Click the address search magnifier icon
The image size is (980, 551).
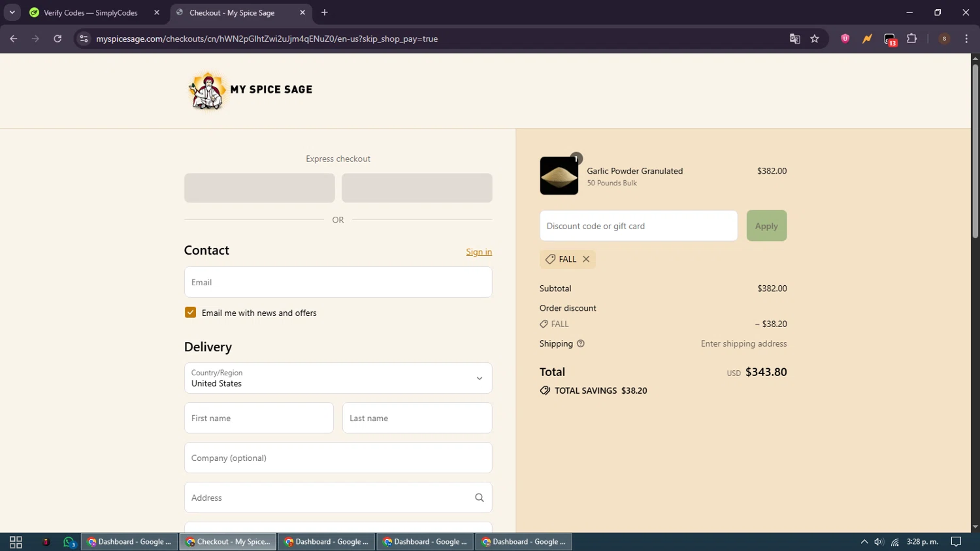pyautogui.click(x=480, y=497)
